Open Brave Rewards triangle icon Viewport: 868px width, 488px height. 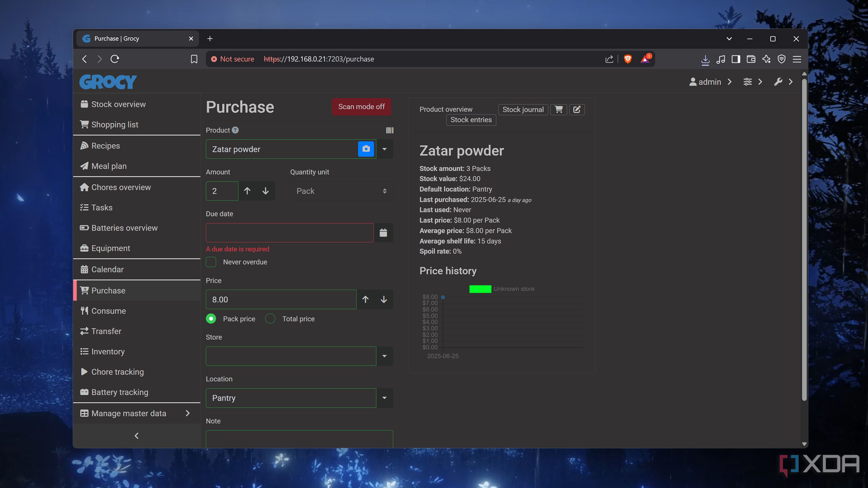point(645,59)
